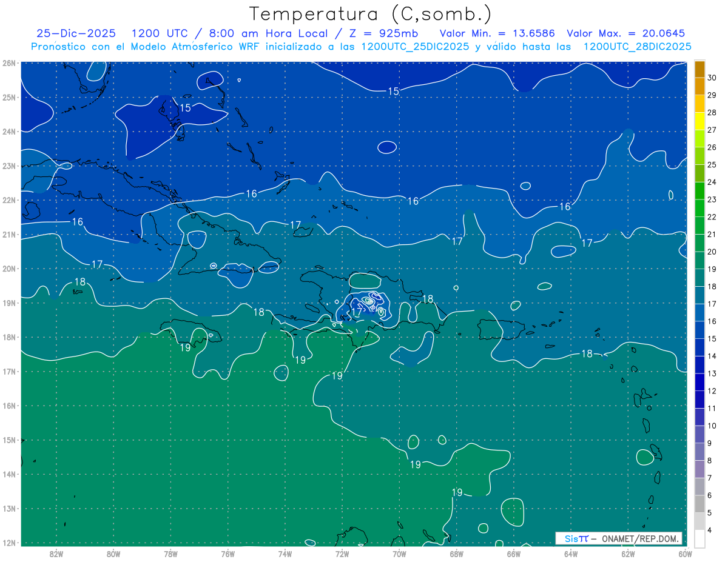Click the colorbar label '10'
Viewport: 728px width, 562px height.
click(712, 426)
